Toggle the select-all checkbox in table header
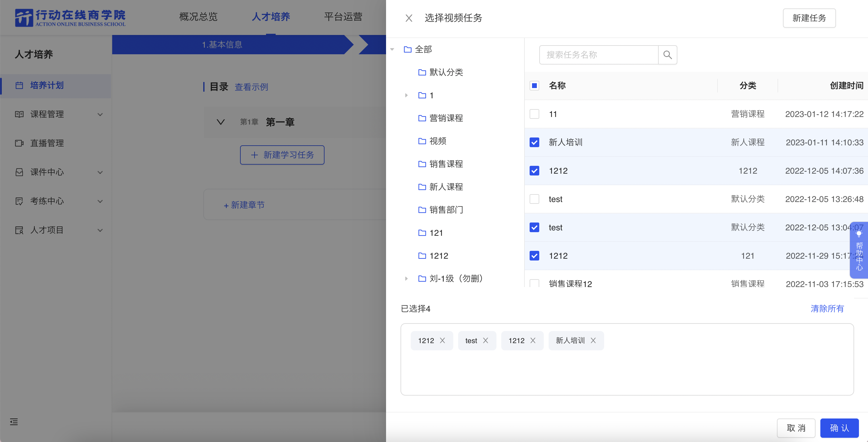 click(534, 86)
